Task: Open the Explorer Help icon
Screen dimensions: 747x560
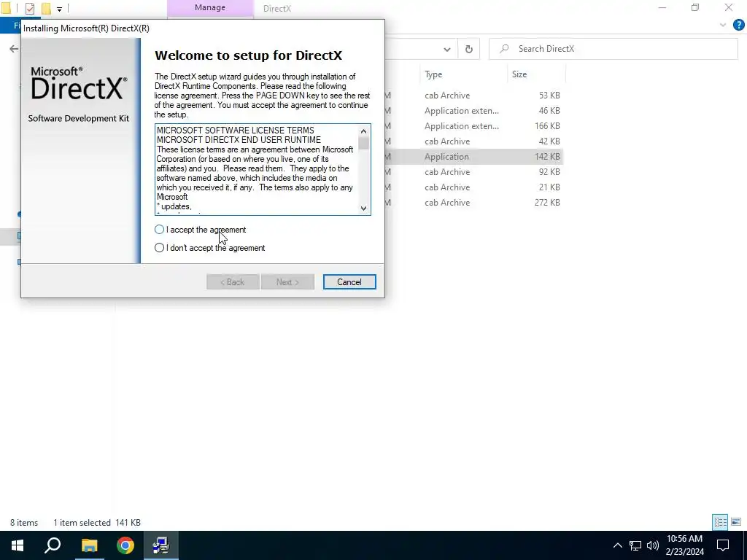Action: click(738, 26)
